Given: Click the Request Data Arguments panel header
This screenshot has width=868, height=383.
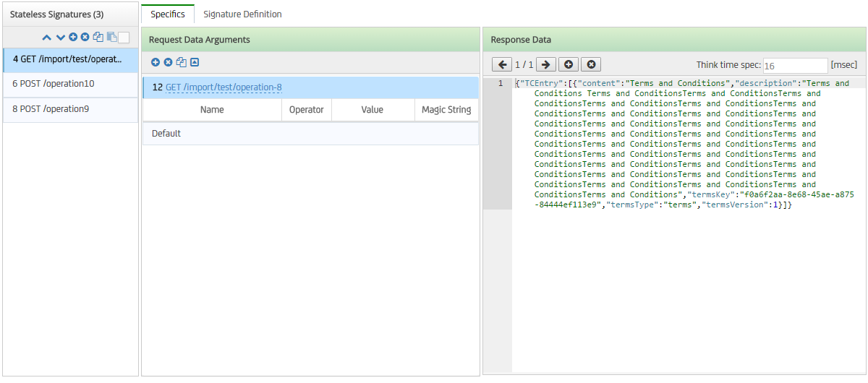Looking at the screenshot, I should pos(310,40).
